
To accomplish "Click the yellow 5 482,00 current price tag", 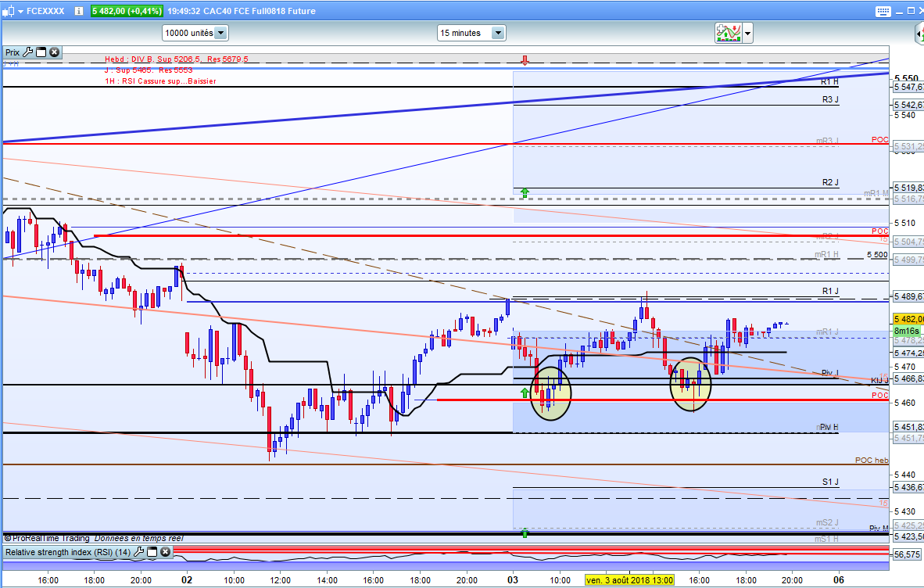I will pyautogui.click(x=908, y=319).
